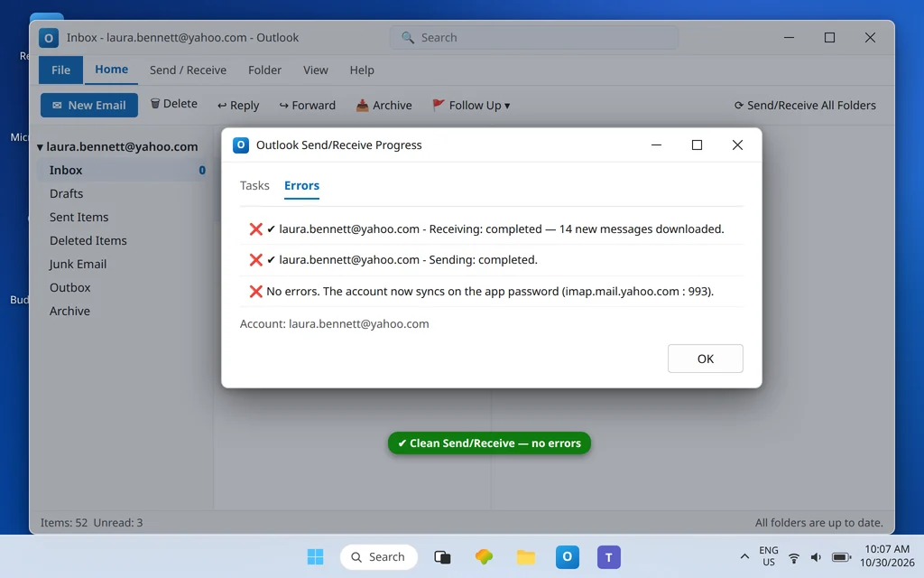The image size is (924, 578).
Task: Minimize the Send/Receive Progress dialog
Action: [x=656, y=145]
